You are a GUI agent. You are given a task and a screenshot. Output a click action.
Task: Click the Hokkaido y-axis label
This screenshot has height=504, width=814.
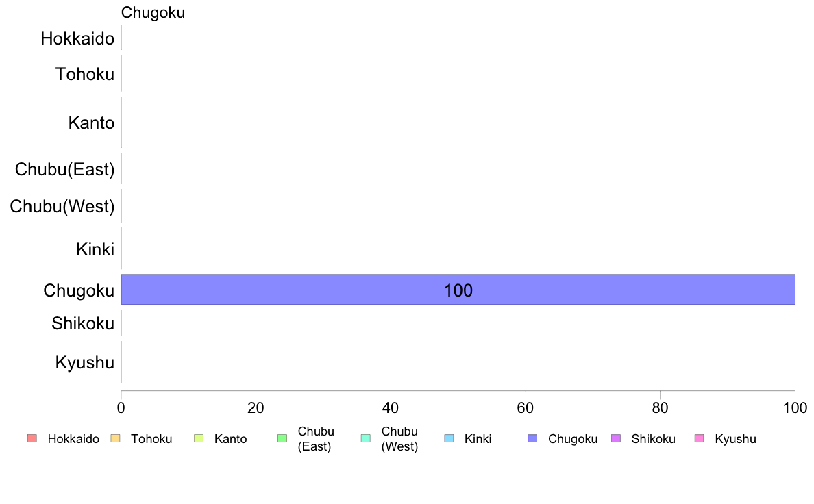coord(77,38)
